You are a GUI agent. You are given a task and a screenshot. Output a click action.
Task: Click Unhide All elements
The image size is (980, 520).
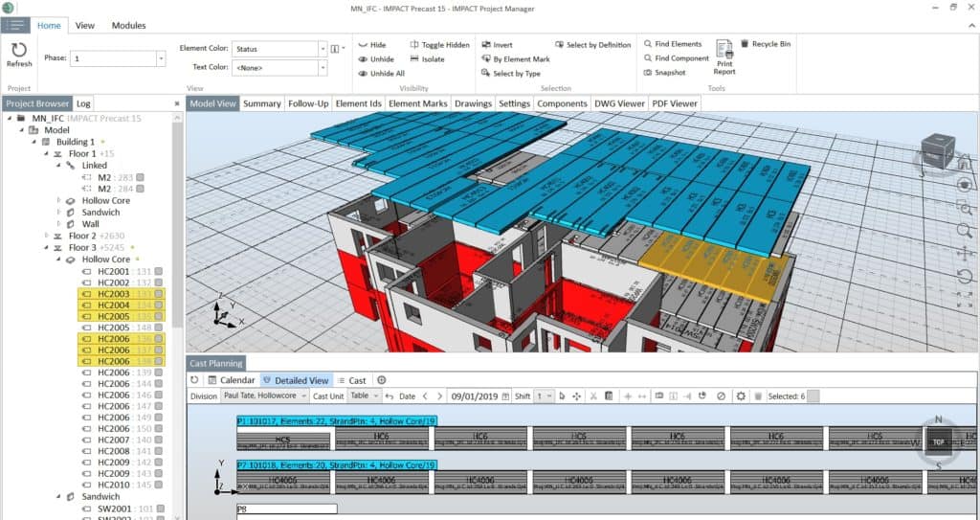point(381,73)
